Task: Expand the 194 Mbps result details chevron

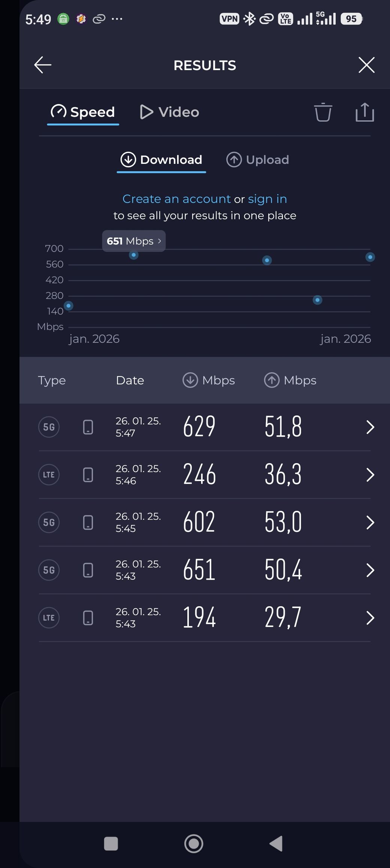Action: click(x=370, y=618)
